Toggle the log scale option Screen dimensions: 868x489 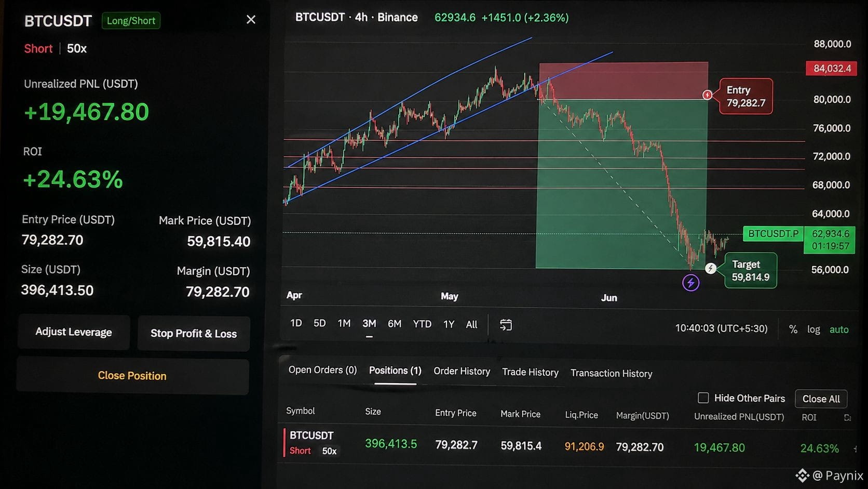coord(813,329)
